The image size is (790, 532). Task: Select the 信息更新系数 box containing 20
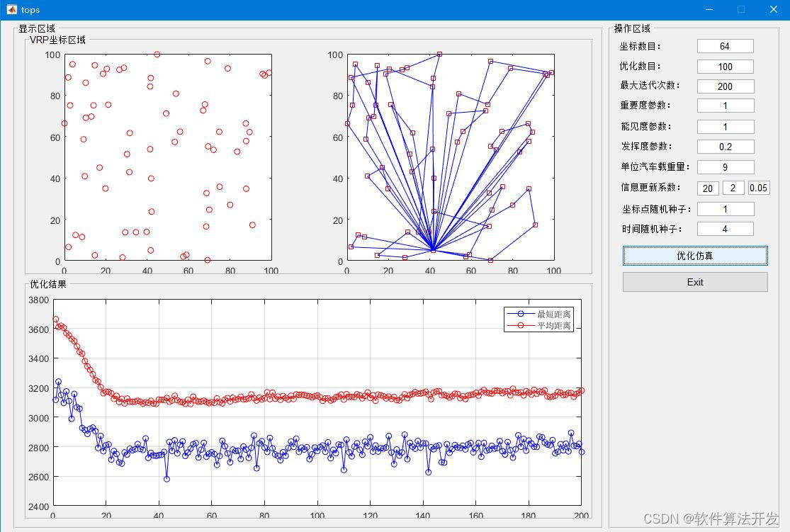(x=707, y=188)
